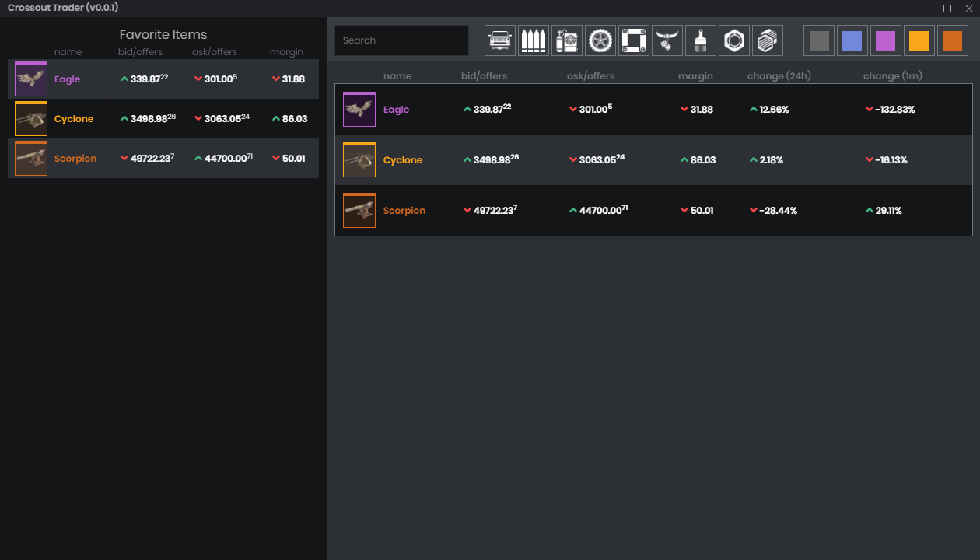Click Scorpion thumbnail in main table

[x=359, y=211]
